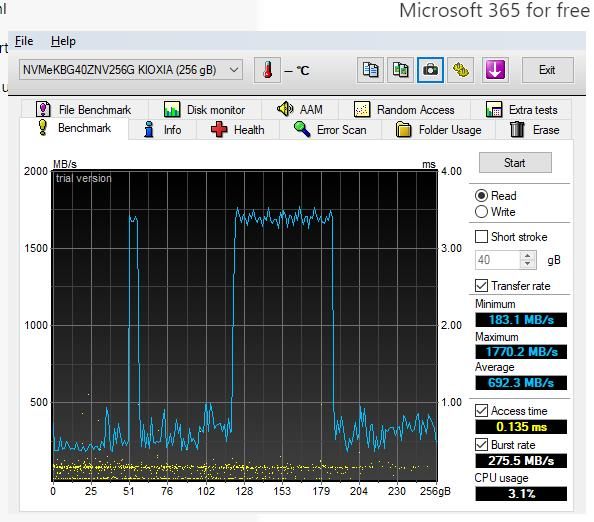Decrease short stroke value with down arrow
The width and height of the screenshot is (594, 522).
[528, 264]
